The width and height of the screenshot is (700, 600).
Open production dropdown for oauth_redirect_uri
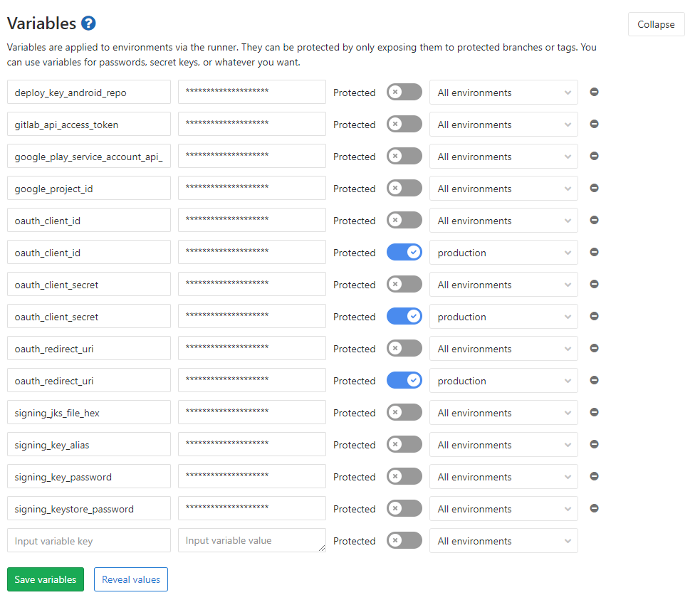tap(503, 381)
